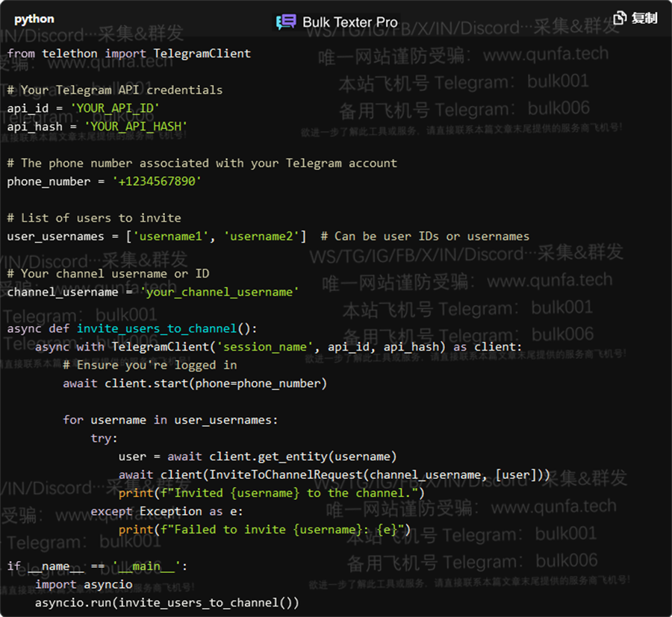Viewport: 672px width, 617px height.
Task: Click the comment '# Ensure you're logged in'
Action: [150, 366]
